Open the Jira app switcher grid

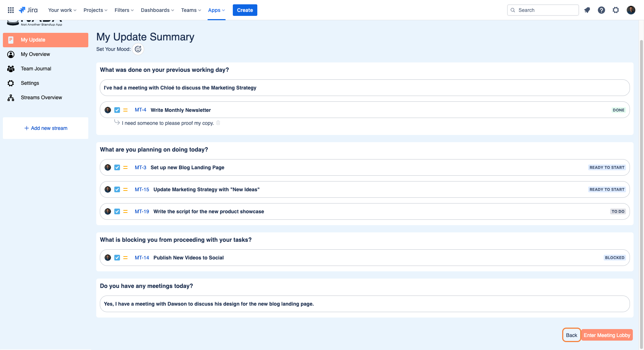tap(11, 10)
